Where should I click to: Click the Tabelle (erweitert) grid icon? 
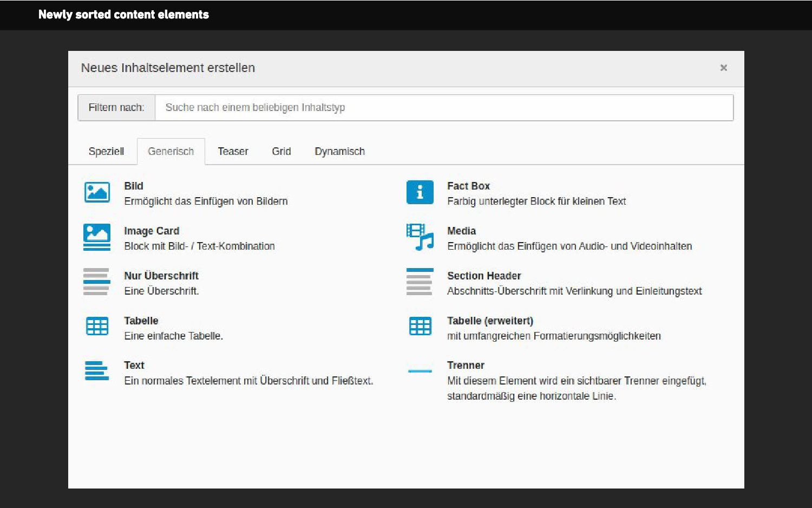[x=420, y=326]
